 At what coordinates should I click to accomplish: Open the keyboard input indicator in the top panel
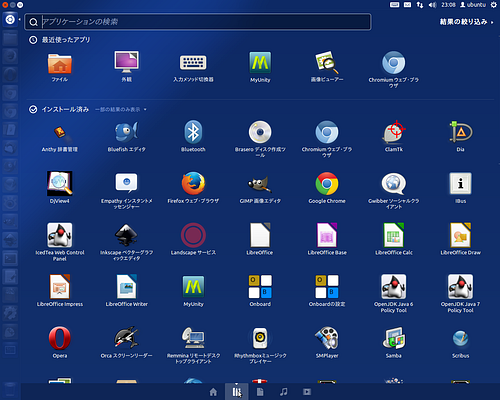pos(394,5)
